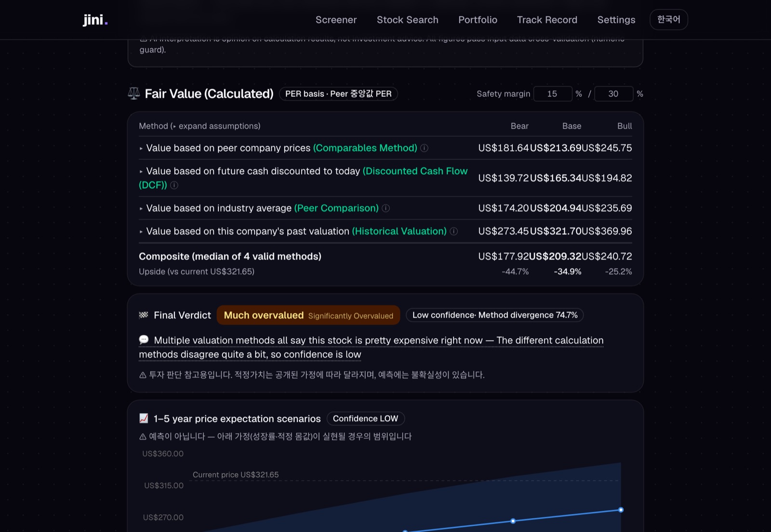Edit the safety margin 15 field

pyautogui.click(x=552, y=94)
